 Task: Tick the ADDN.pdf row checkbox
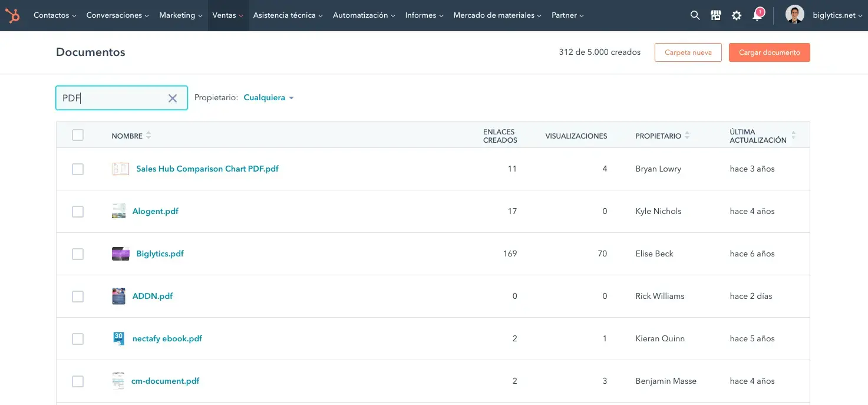tap(78, 297)
